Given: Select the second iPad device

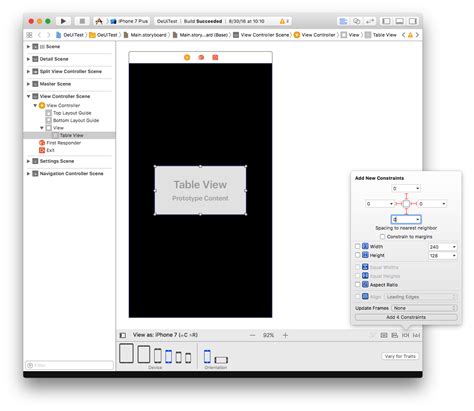Looking at the screenshot, I should (x=144, y=354).
